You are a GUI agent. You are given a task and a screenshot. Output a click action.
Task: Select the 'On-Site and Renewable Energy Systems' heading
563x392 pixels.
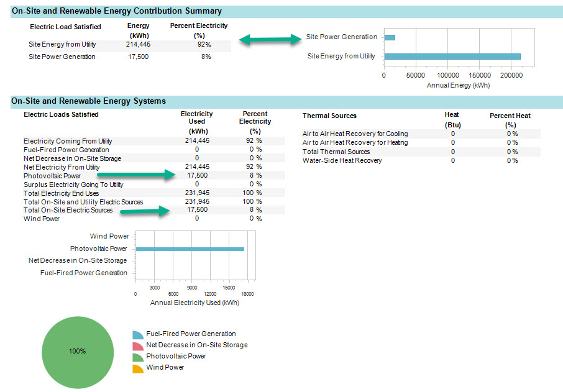pyautogui.click(x=88, y=101)
